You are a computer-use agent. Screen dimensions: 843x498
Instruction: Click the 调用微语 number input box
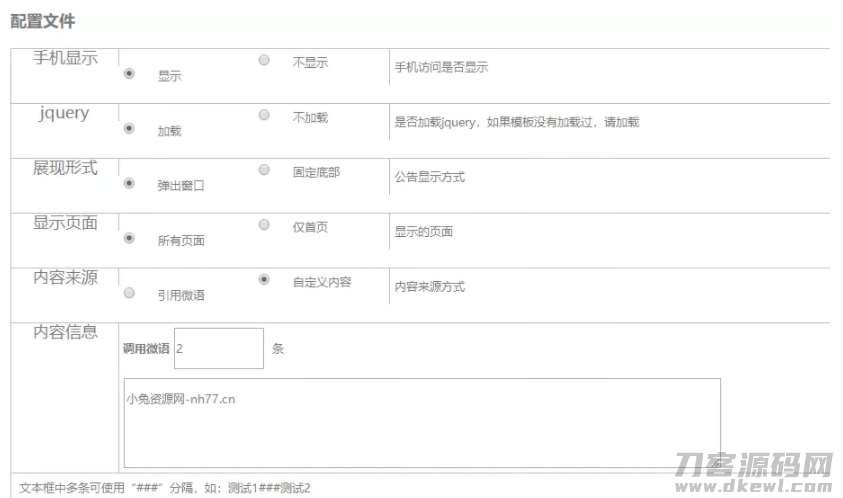tap(218, 348)
